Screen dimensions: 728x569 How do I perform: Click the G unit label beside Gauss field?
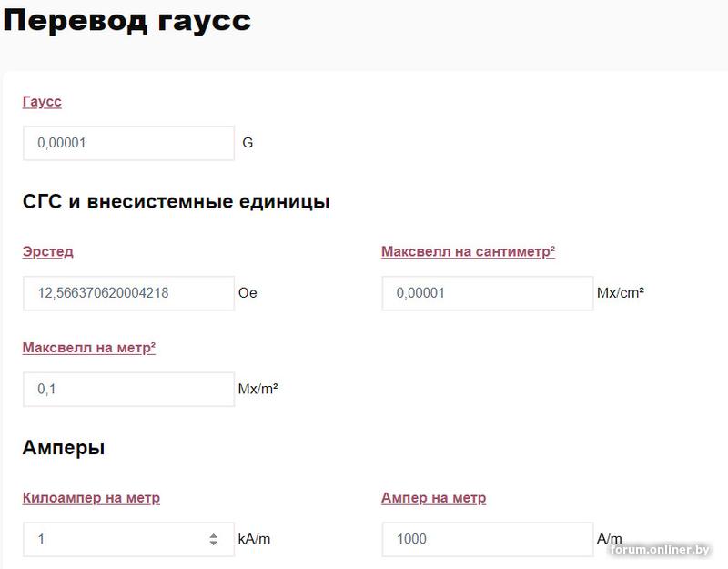(x=248, y=143)
